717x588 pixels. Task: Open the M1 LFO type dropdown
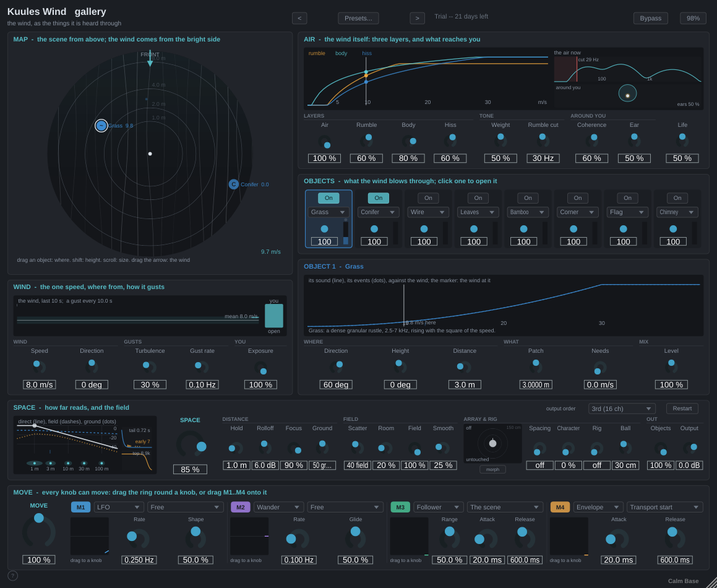point(119,507)
